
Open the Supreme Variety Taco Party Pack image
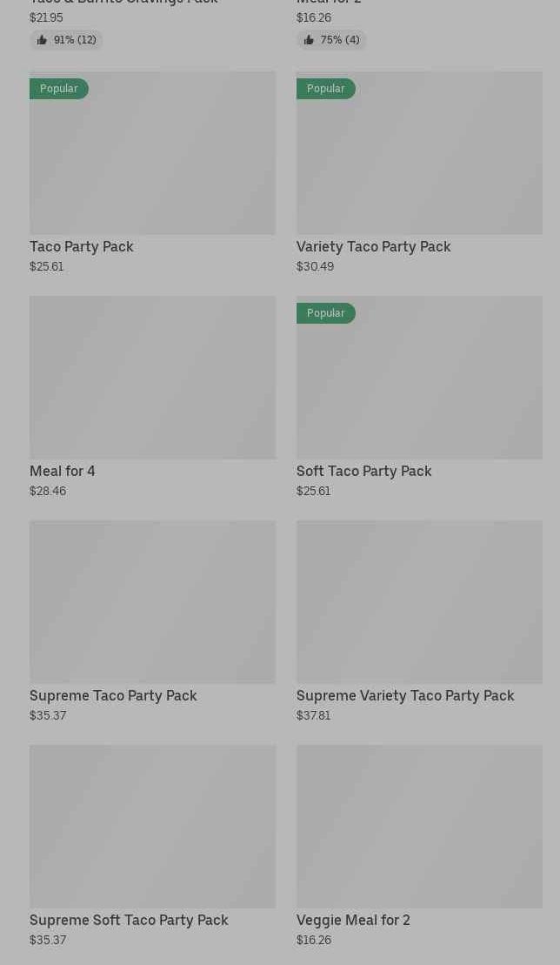tap(419, 602)
